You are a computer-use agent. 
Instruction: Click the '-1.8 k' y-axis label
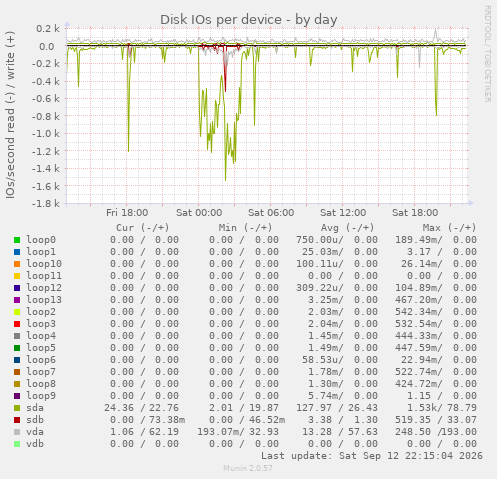(x=46, y=203)
